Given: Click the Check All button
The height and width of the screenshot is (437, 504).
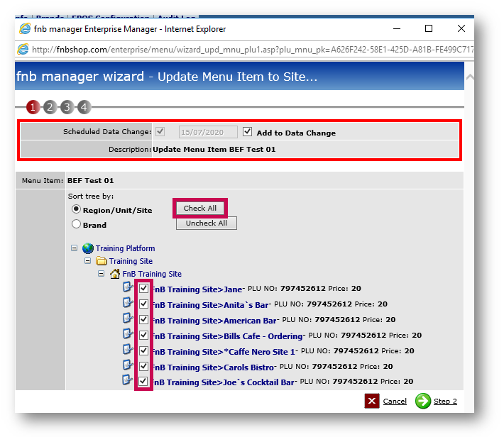Looking at the screenshot, I should (x=200, y=209).
